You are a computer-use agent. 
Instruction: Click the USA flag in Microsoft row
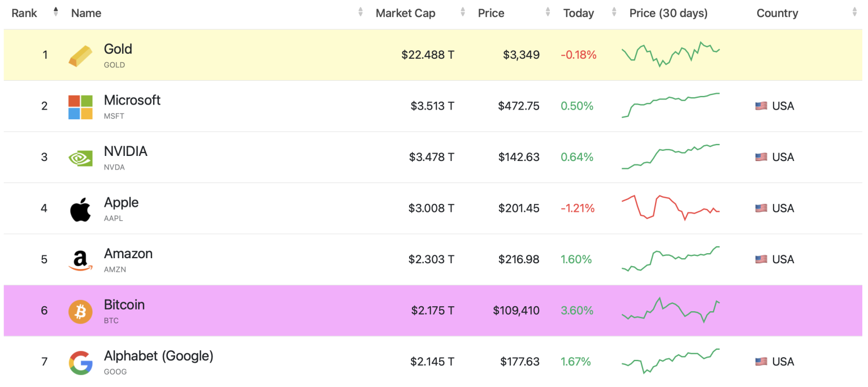point(761,106)
